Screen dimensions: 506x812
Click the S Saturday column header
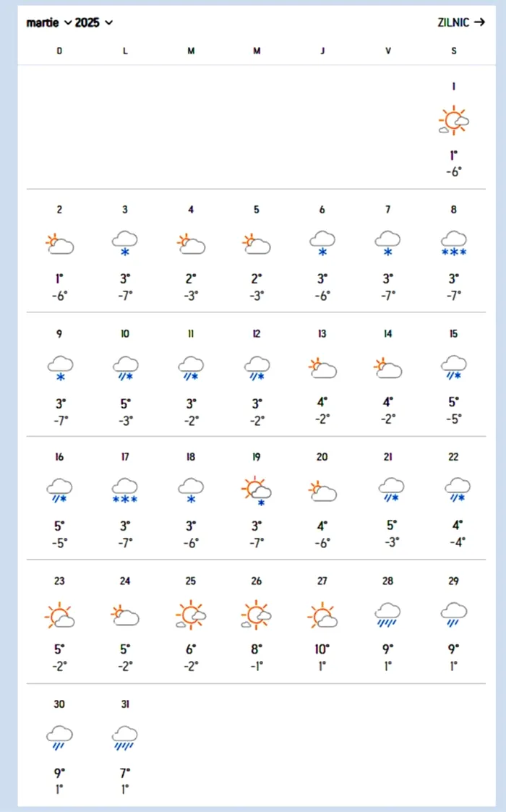pos(454,51)
